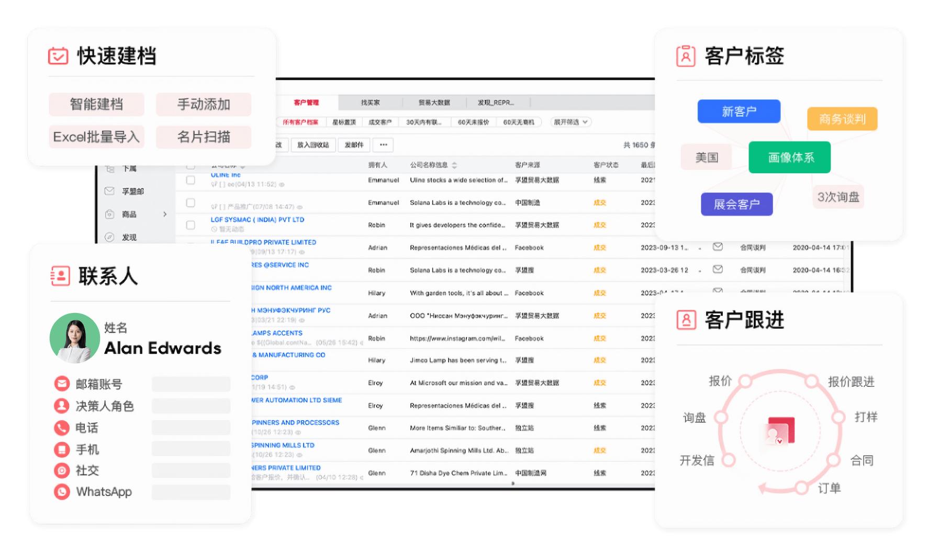Click the email icon beside 邮箱账号
The height and width of the screenshot is (560, 928).
tap(61, 384)
